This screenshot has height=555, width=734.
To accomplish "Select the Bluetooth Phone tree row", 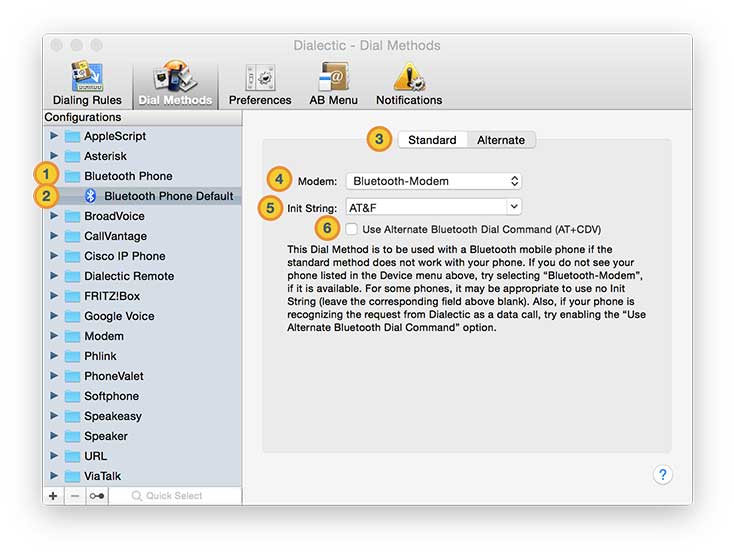I will click(142, 176).
